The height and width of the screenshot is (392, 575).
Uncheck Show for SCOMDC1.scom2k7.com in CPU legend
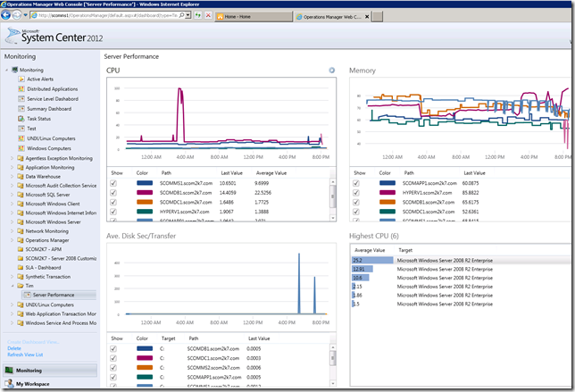pos(113,202)
